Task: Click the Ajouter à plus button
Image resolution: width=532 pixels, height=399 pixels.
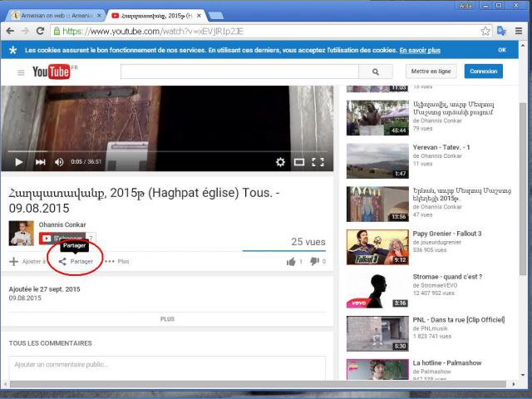Action: click(27, 261)
